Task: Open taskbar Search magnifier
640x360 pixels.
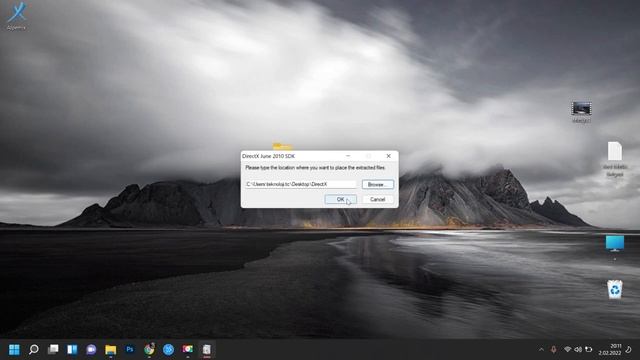Action: click(33, 349)
